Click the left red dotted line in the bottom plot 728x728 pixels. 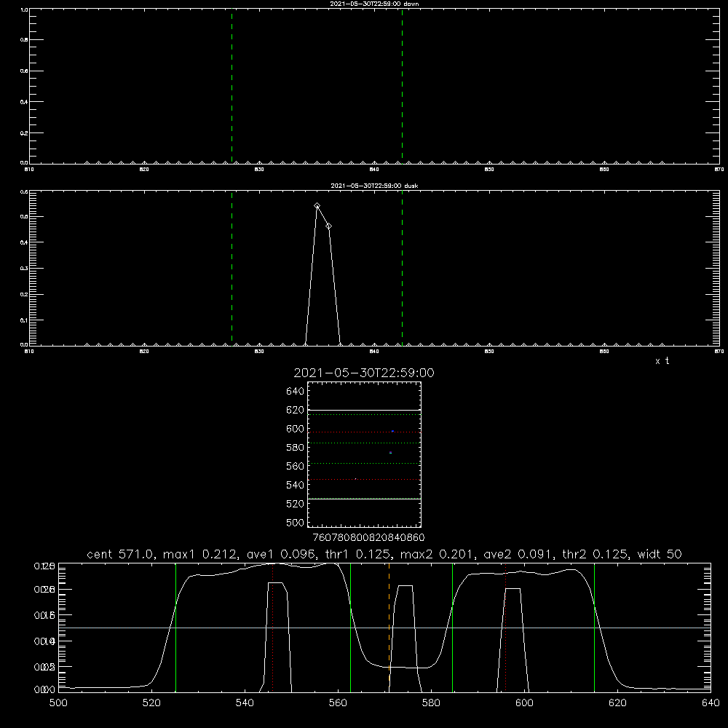pos(272,627)
